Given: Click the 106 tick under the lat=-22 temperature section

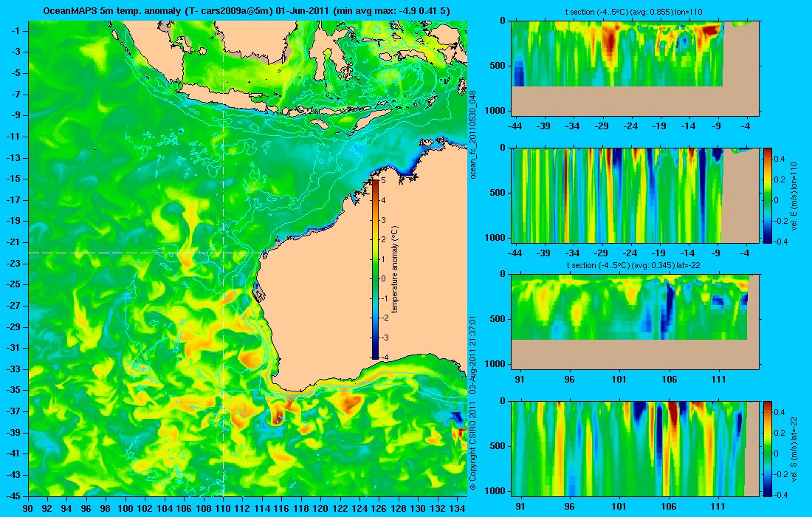Looking at the screenshot, I should click(669, 379).
